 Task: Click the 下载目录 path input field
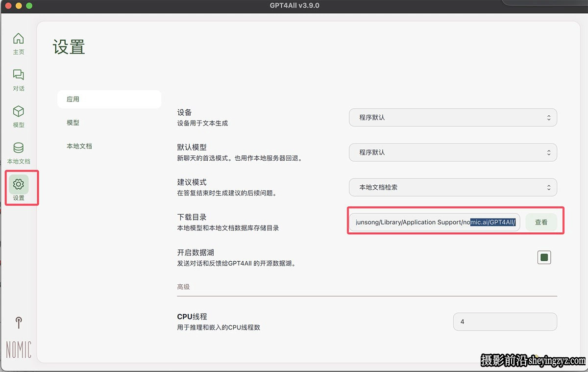tap(435, 222)
